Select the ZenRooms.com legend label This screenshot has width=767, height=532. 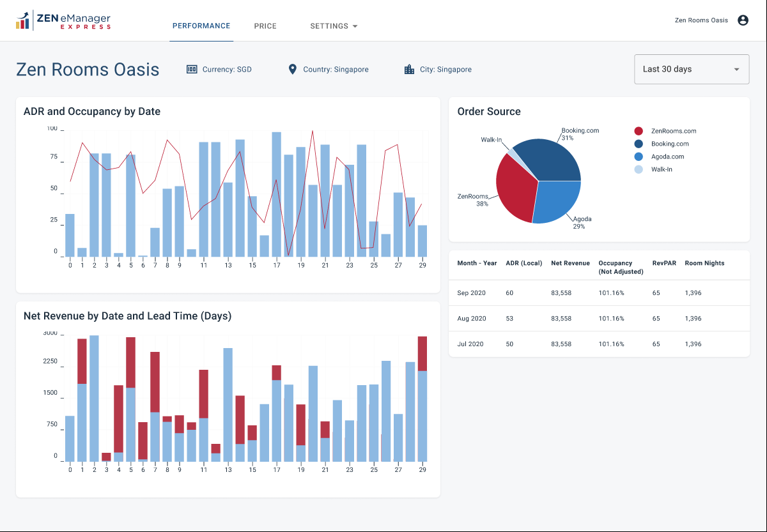[x=674, y=131]
